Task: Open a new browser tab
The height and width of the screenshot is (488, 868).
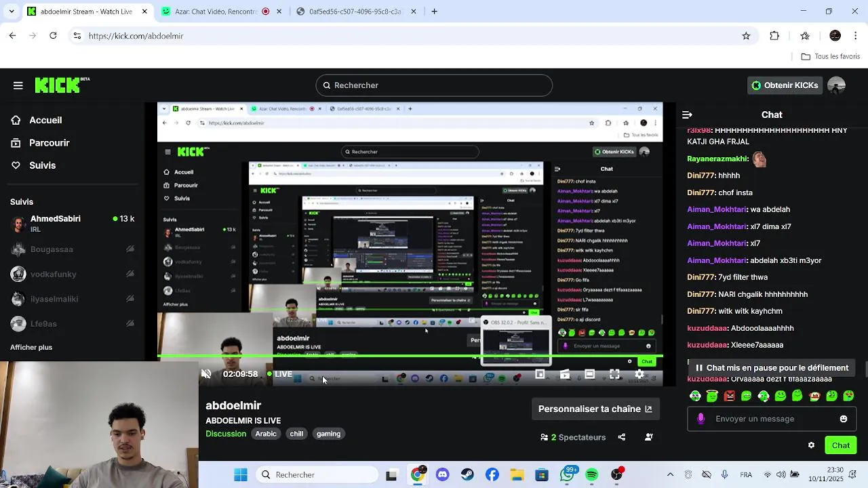Action: point(435,12)
